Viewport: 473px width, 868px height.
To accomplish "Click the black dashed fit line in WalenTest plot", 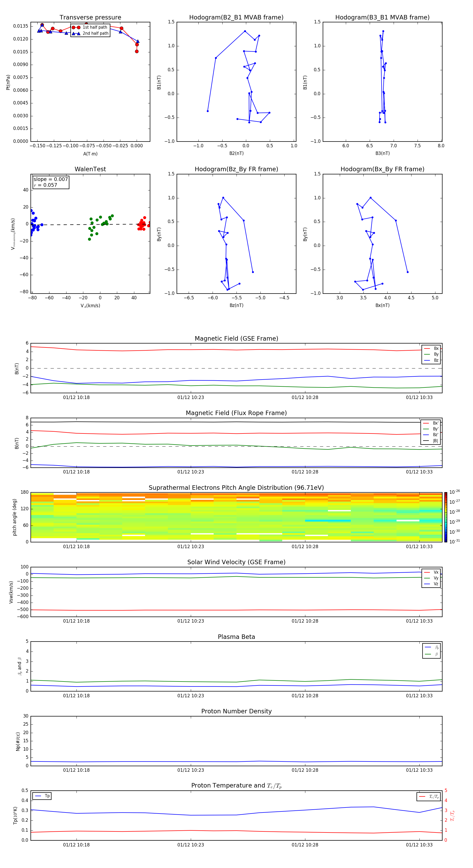I will tap(90, 224).
